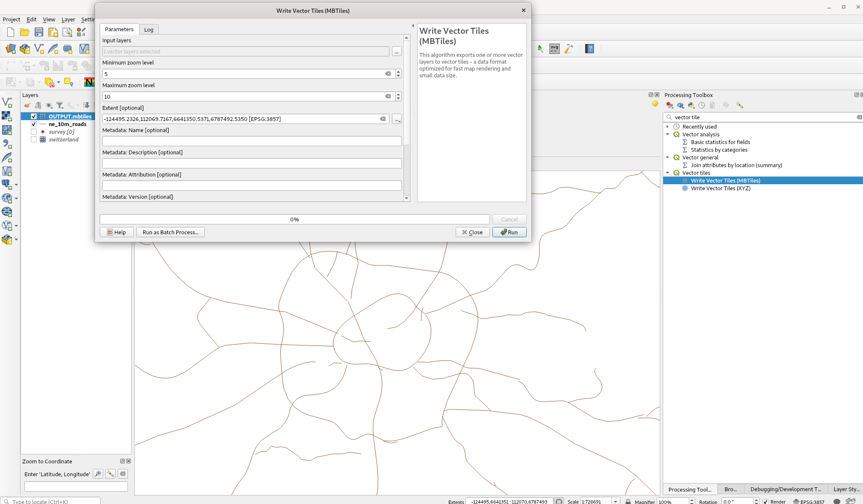Open the processing history dialog
Screen dimensions: 863x504
[x=702, y=105]
